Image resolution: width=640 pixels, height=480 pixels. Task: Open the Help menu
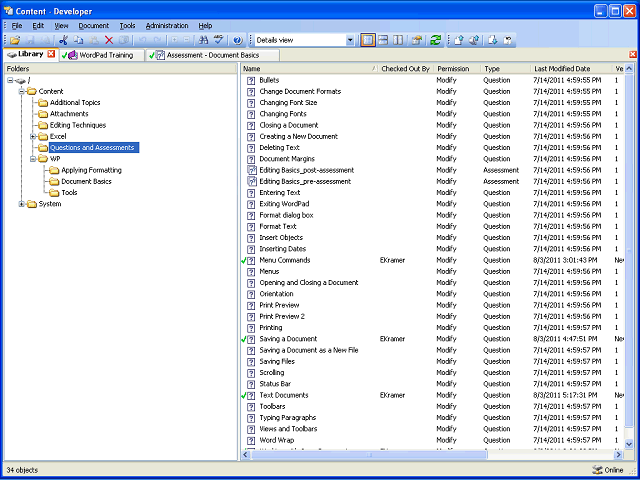click(x=205, y=26)
